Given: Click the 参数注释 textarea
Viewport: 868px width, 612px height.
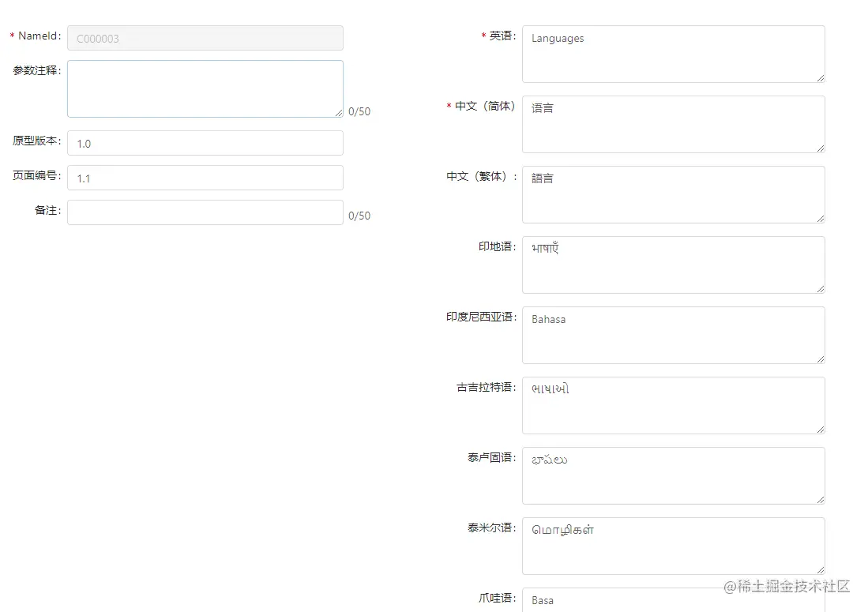Looking at the screenshot, I should 205,88.
